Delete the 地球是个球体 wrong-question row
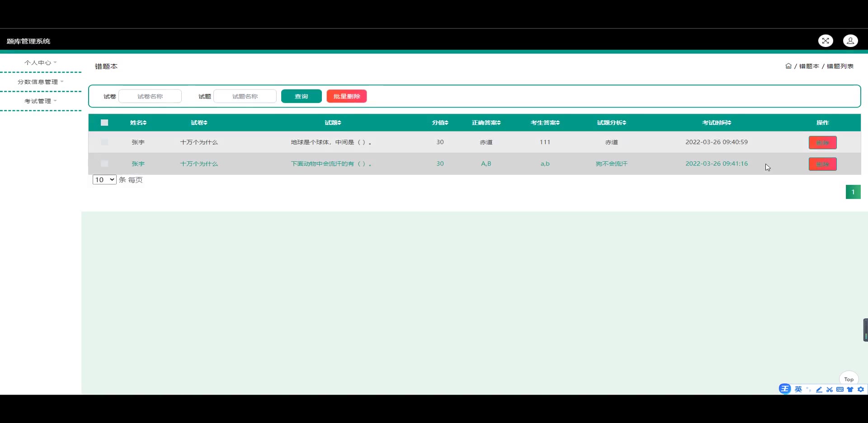 (823, 142)
